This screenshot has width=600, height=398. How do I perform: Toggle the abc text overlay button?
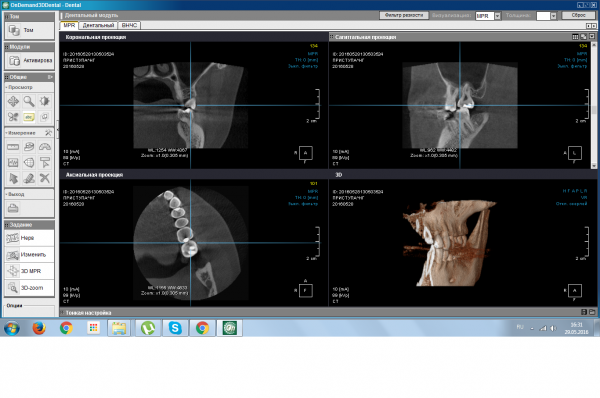pos(29,117)
